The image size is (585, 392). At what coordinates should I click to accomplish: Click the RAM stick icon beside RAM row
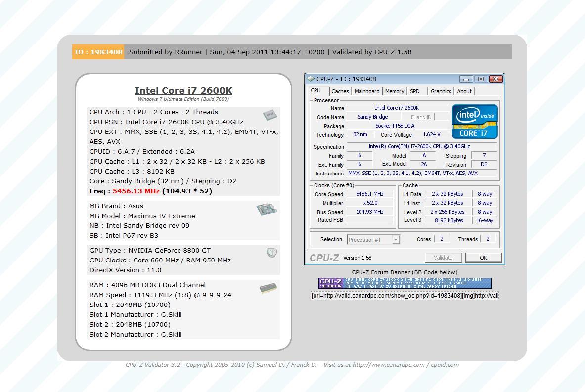click(268, 288)
